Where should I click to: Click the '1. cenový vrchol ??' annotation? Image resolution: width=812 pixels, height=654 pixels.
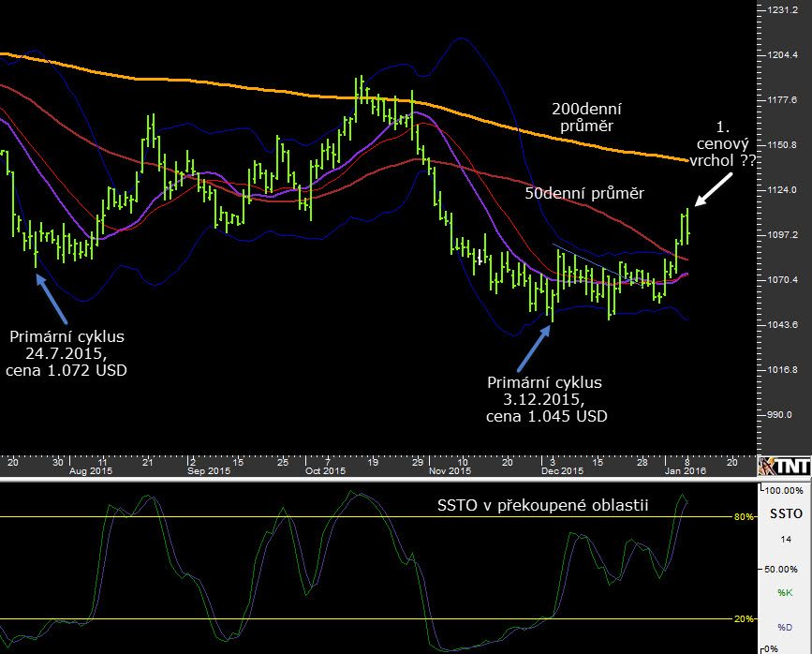coord(723,144)
